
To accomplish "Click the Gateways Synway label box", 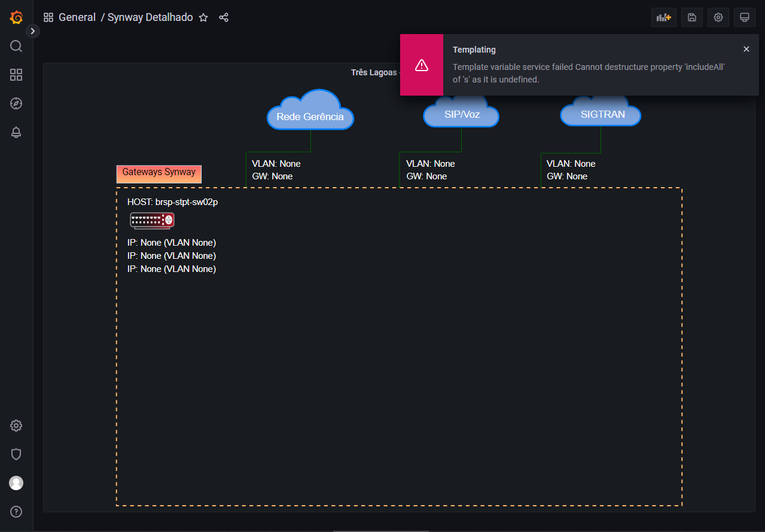I will click(159, 174).
